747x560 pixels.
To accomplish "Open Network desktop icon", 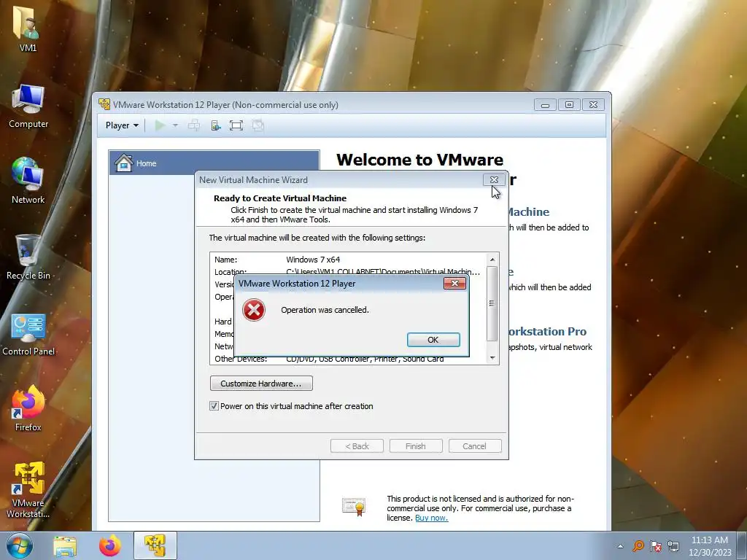I will (28, 181).
